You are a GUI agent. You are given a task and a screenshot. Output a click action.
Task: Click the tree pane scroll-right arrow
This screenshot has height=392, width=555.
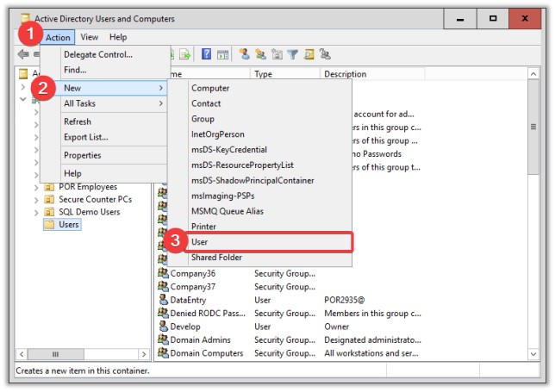pos(144,354)
